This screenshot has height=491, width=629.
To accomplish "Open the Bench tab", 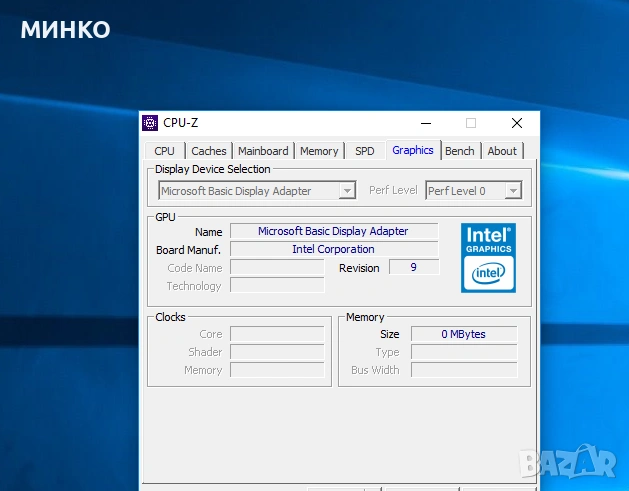I will [460, 151].
